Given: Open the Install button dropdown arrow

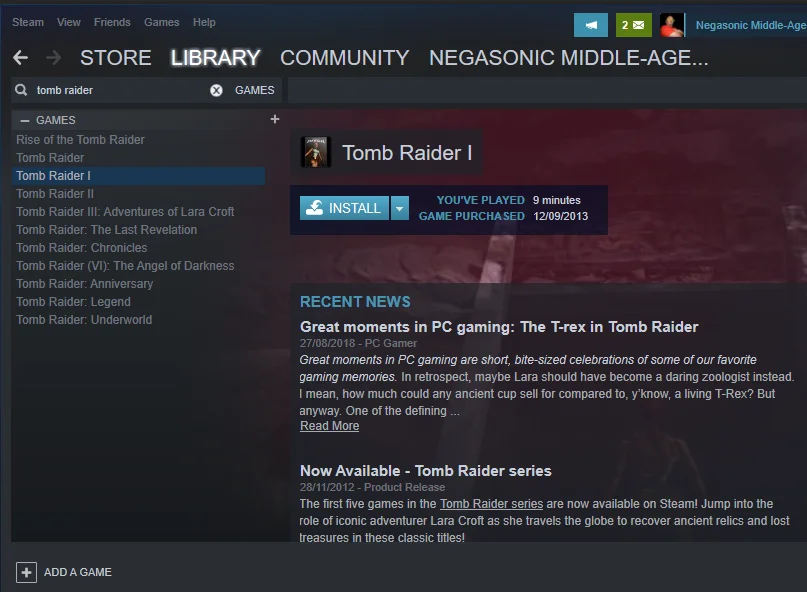Looking at the screenshot, I should click(x=400, y=208).
